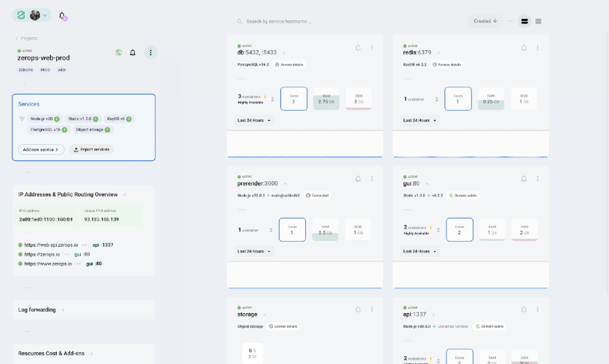The image size is (609, 364).
Task: Click sum icon on gui card
Action: pyautogui.click(x=439, y=230)
